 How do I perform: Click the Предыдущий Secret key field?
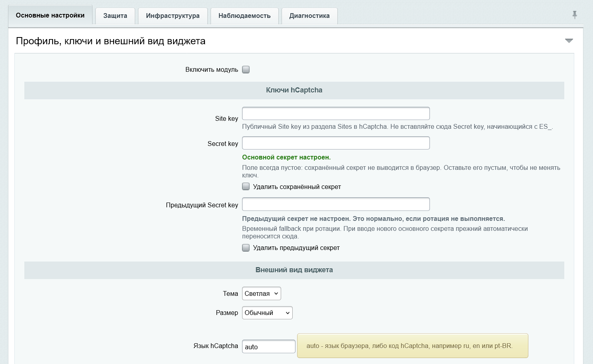pyautogui.click(x=336, y=204)
